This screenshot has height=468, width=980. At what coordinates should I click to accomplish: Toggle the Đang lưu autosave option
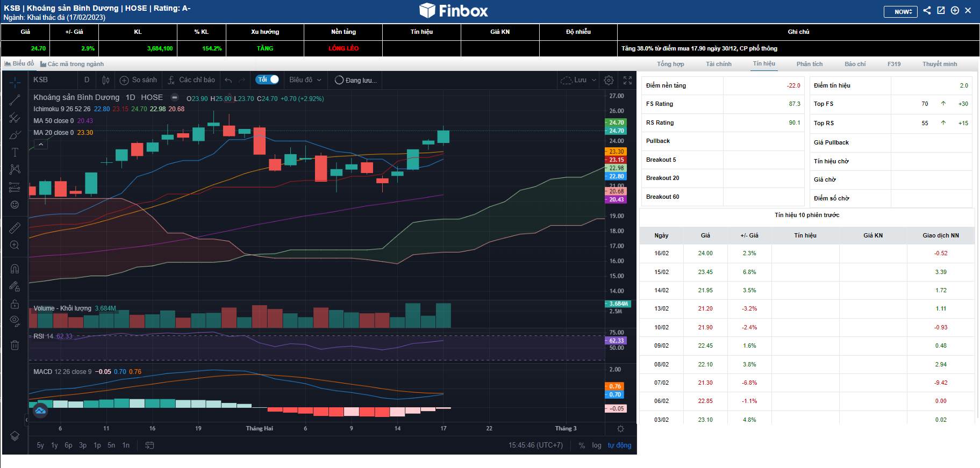pyautogui.click(x=356, y=80)
